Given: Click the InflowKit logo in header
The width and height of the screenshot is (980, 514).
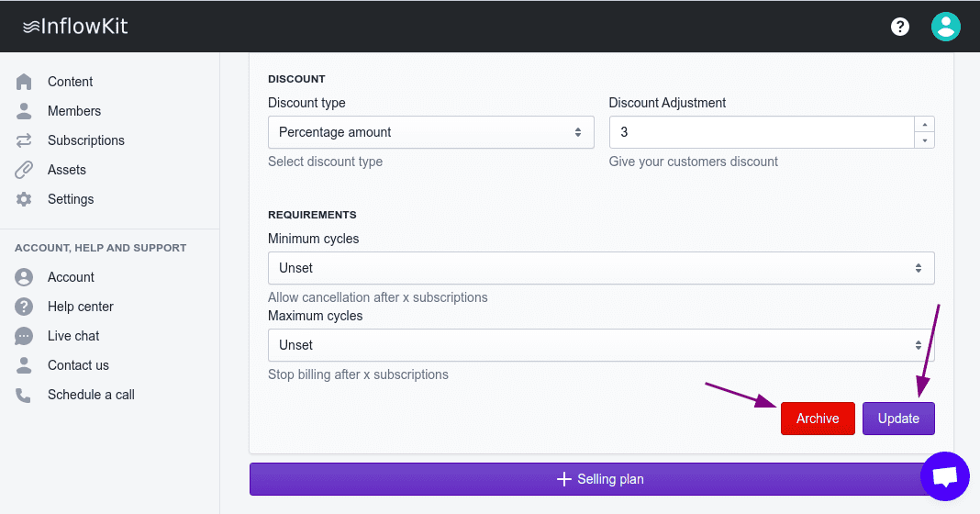Looking at the screenshot, I should (x=75, y=27).
